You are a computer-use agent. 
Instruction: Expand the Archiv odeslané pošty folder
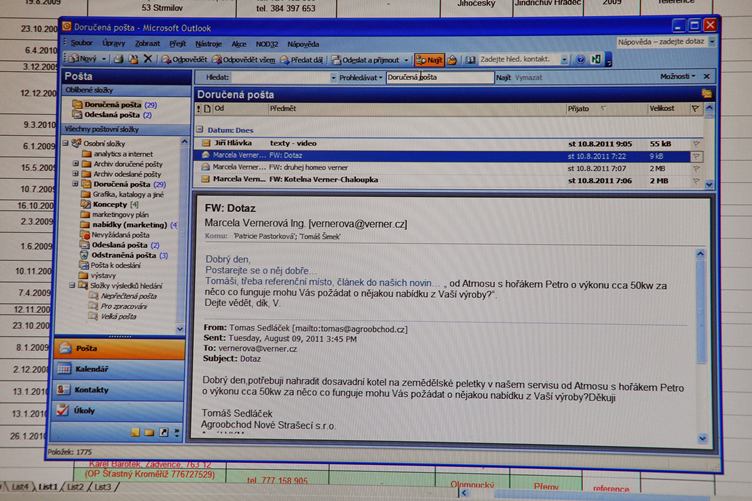coord(76,174)
